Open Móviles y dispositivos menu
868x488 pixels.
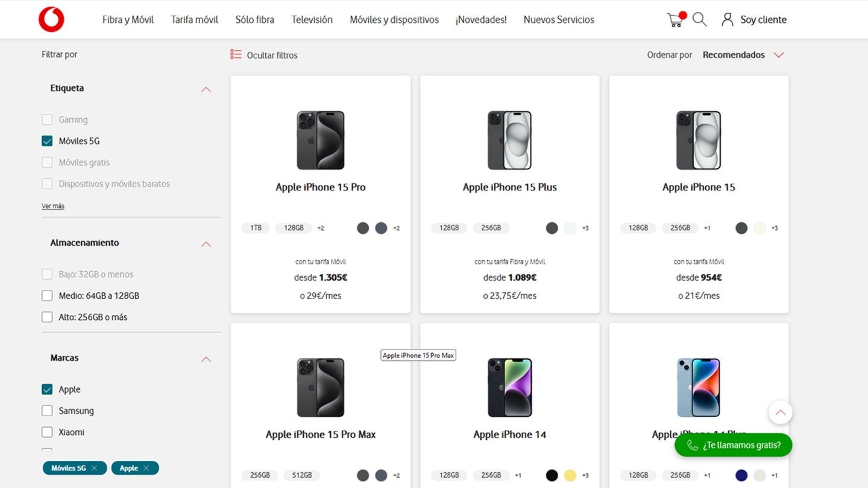click(x=394, y=19)
